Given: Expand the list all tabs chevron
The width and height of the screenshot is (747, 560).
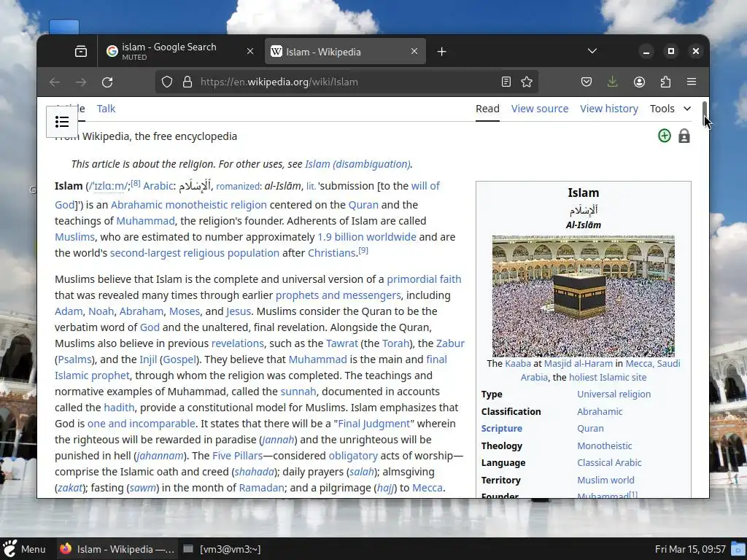Looking at the screenshot, I should [x=592, y=51].
